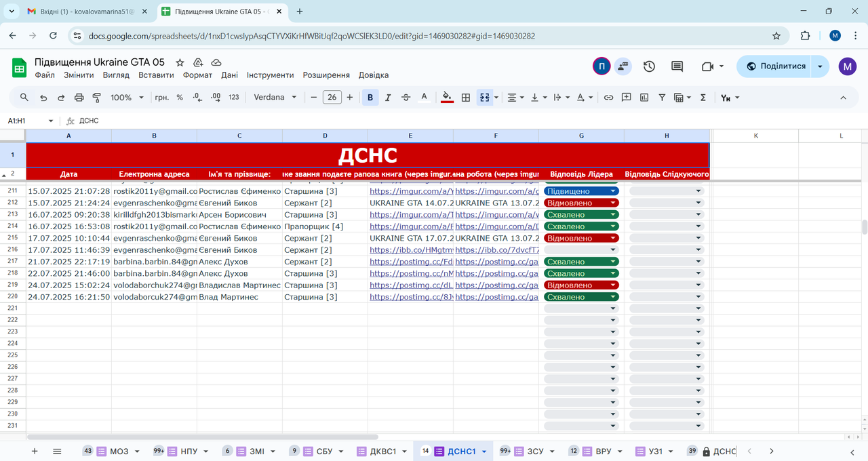Image resolution: width=868 pixels, height=461 pixels.
Task: Expand merge type dropdown arrow
Action: (496, 98)
